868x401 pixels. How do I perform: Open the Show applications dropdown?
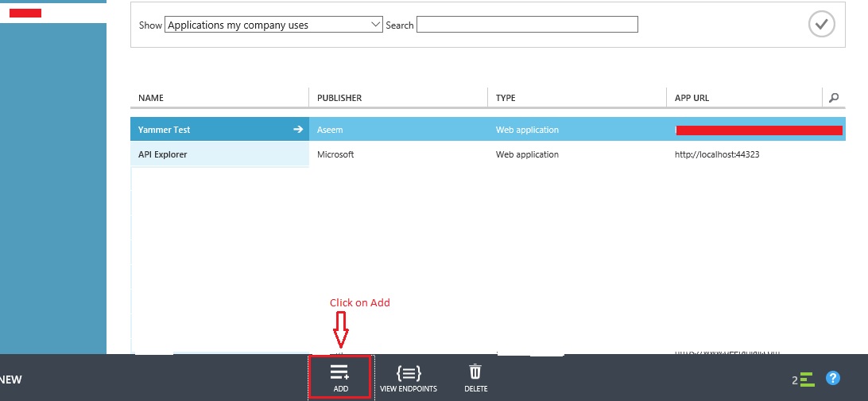pyautogui.click(x=273, y=25)
